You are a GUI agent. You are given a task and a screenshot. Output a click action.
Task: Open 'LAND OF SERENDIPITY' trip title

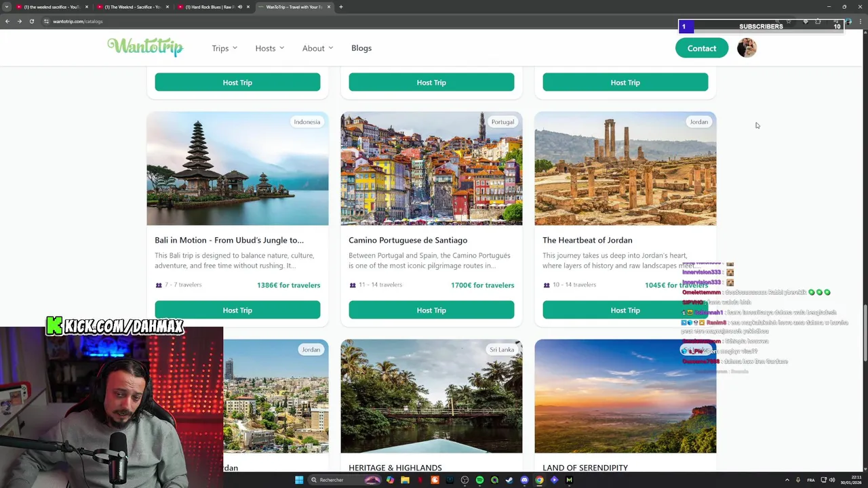coord(585,468)
